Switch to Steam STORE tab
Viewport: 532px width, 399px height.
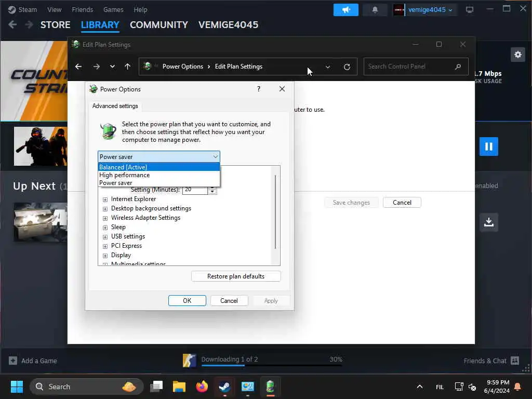55,25
